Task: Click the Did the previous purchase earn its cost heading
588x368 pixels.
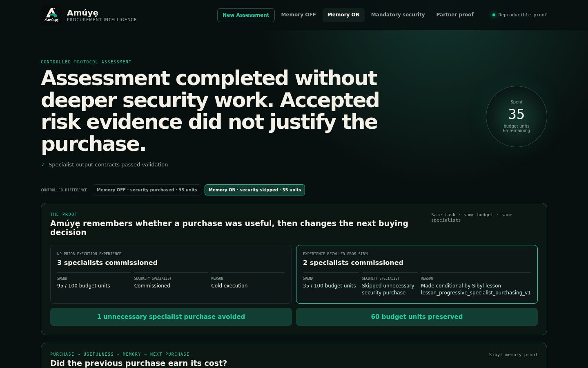Action: (x=138, y=363)
